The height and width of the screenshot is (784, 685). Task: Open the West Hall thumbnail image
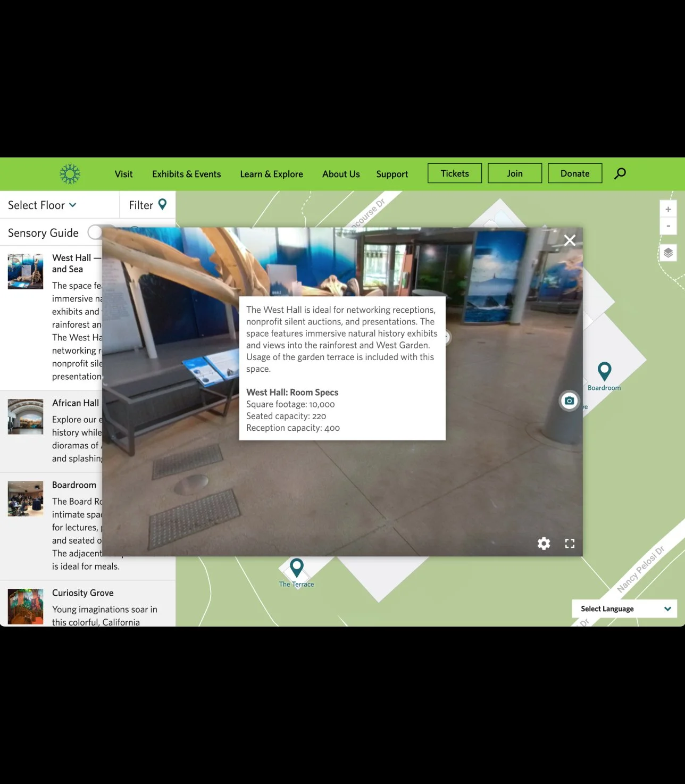point(26,271)
